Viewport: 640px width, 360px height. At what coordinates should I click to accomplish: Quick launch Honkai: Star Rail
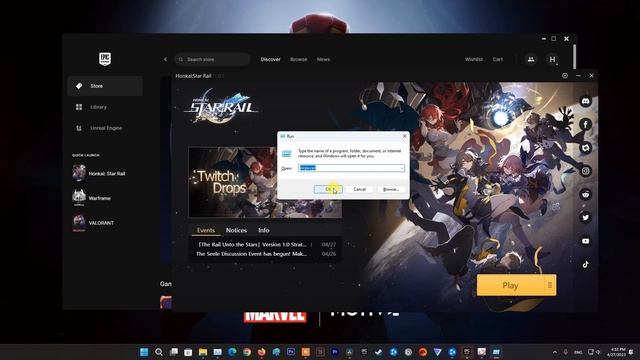[x=99, y=173]
